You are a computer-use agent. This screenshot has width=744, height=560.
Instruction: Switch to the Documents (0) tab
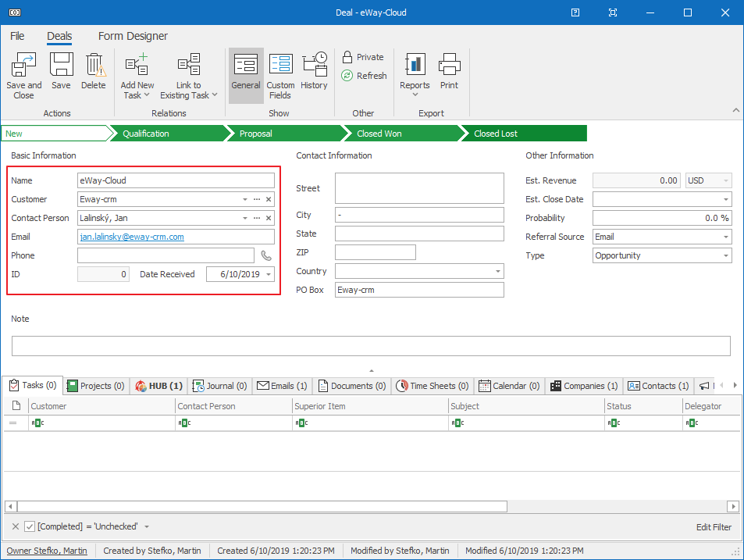tap(352, 386)
